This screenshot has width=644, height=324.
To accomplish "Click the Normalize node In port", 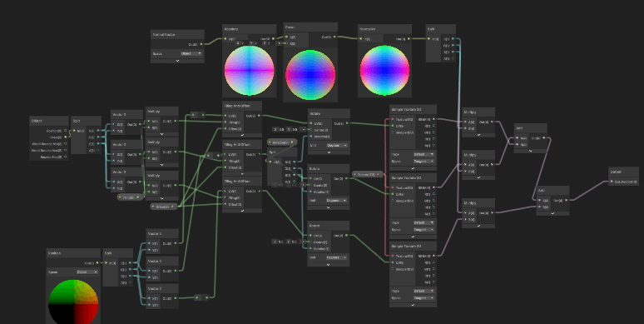I will (x=361, y=39).
